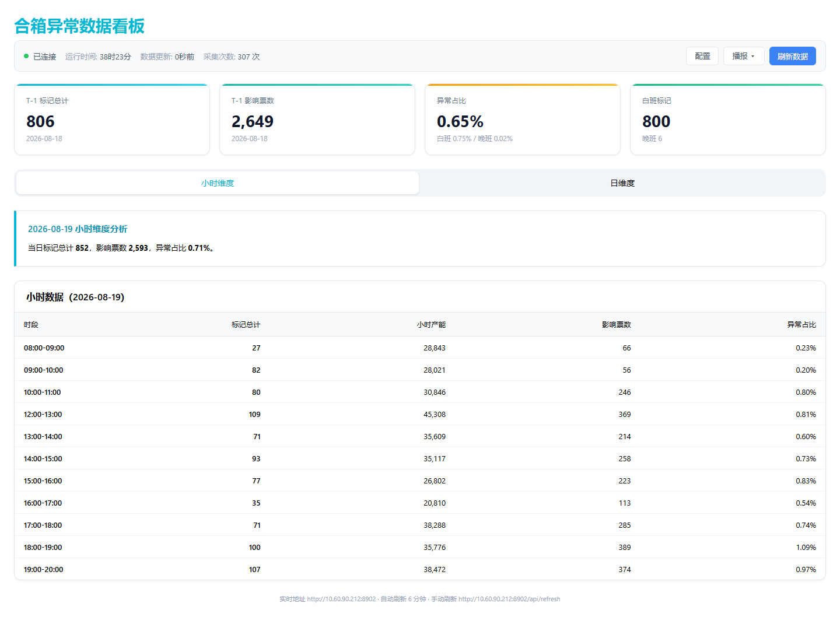Select the 异常占比 summary card
Image resolution: width=840 pixels, height=617 pixels.
point(523,120)
